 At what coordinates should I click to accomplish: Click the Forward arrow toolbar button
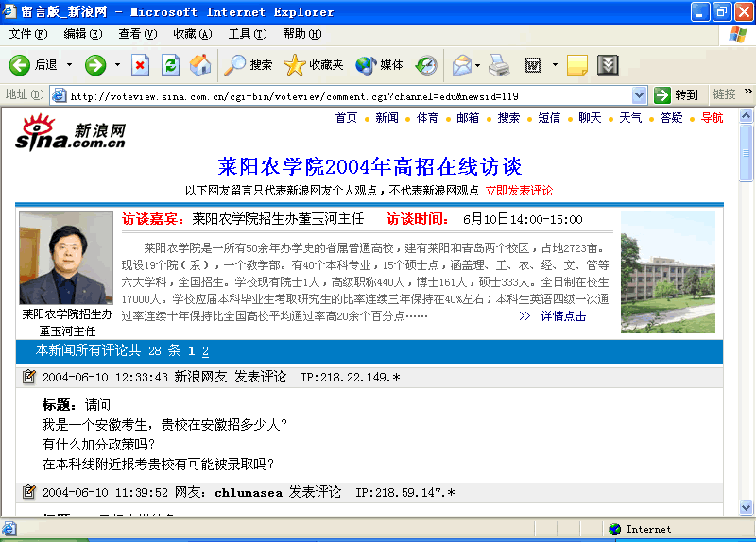95,65
